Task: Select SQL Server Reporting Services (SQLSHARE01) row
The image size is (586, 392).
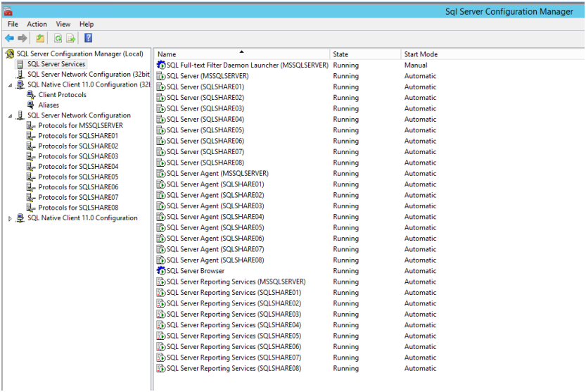Action: [x=296, y=293]
